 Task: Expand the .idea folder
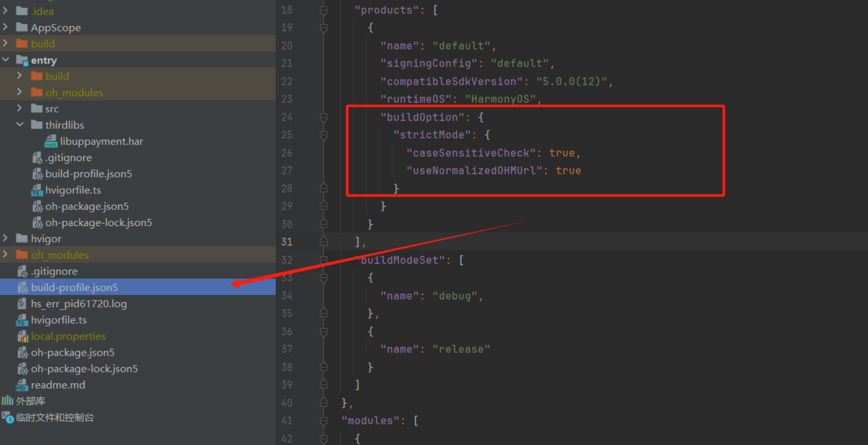6,11
